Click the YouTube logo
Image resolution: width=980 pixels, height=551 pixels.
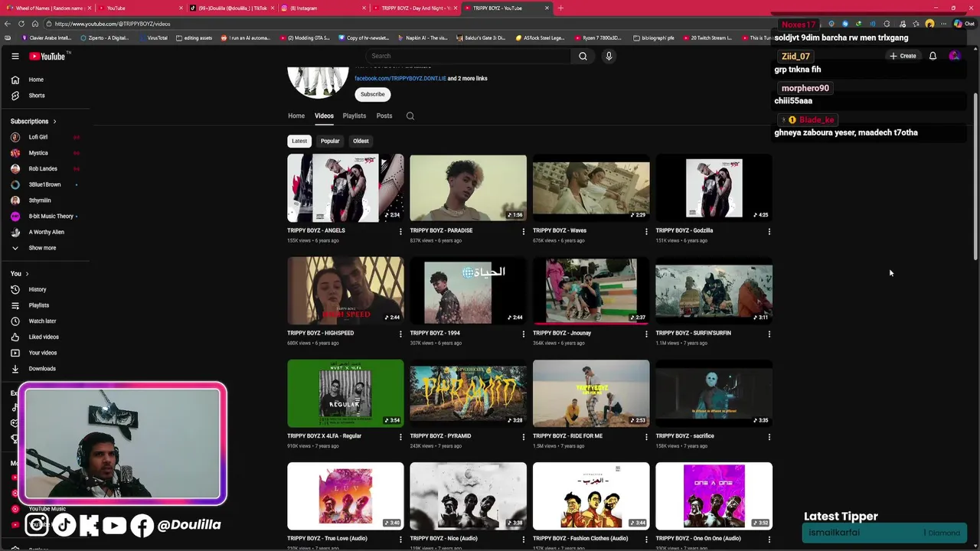point(47,56)
